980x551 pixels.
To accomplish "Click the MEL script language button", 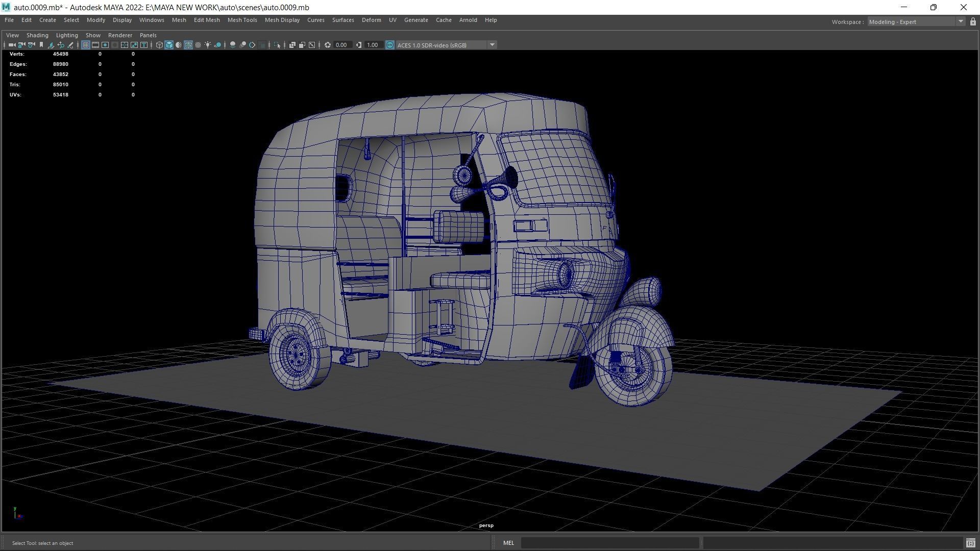I will pyautogui.click(x=508, y=543).
